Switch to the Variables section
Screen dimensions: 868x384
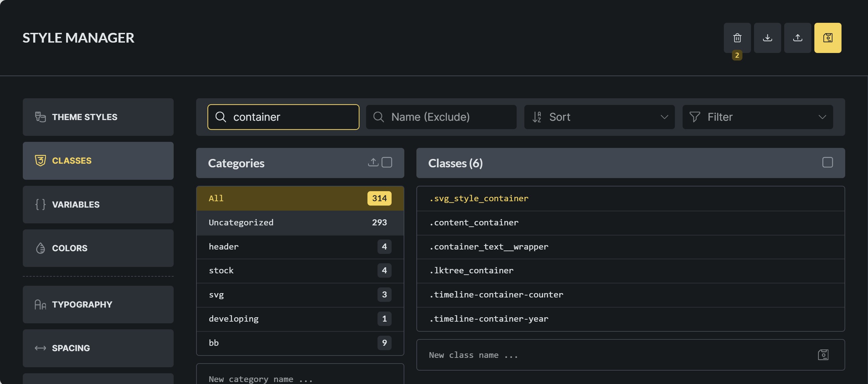(98, 204)
